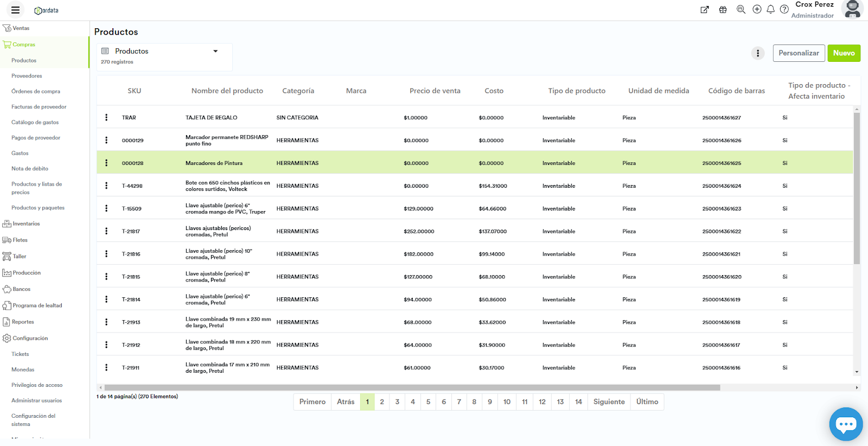The width and height of the screenshot is (868, 446).
Task: Open the three-dot menu beside Personalizar
Action: (758, 53)
